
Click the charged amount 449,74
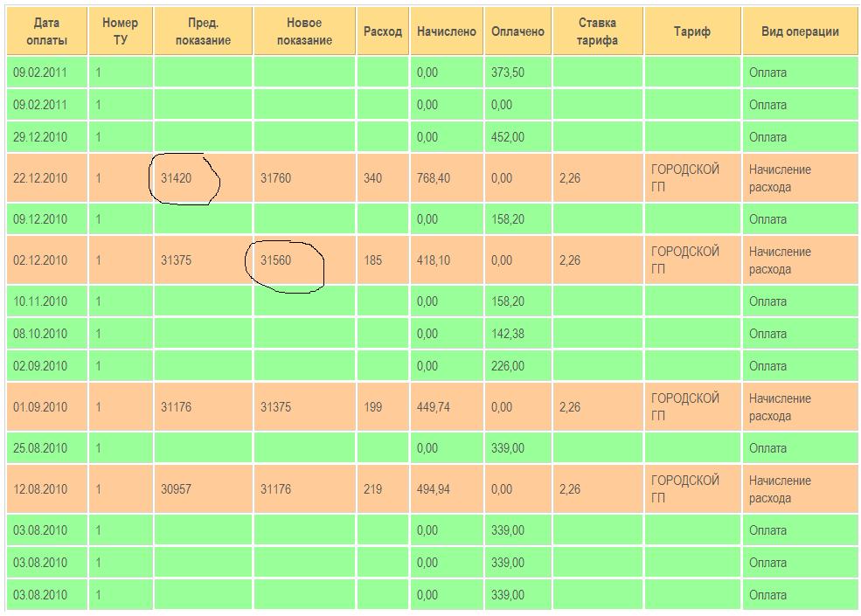[434, 407]
